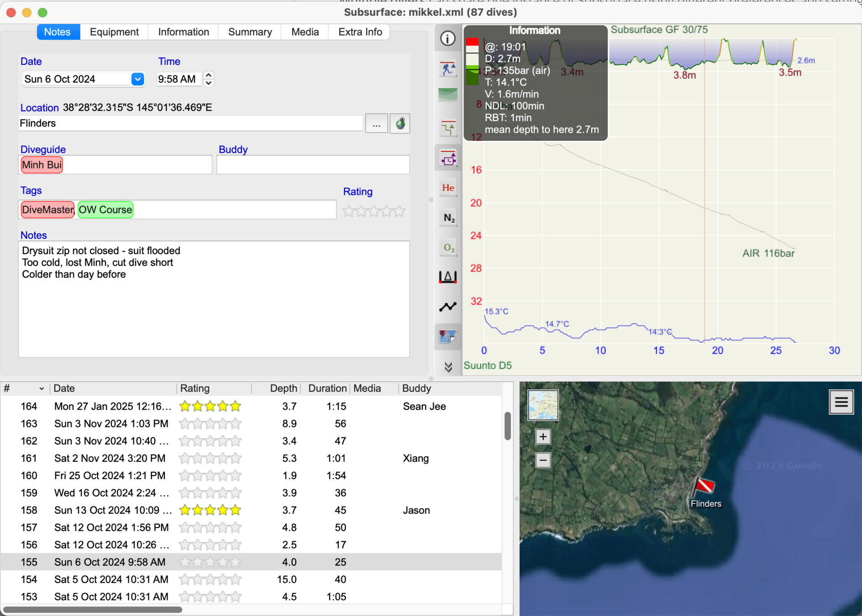Zoom in on the Flinders map
The height and width of the screenshot is (616, 862).
[x=543, y=437]
